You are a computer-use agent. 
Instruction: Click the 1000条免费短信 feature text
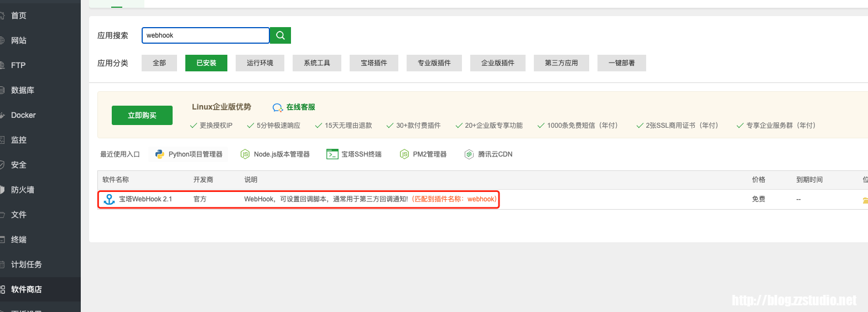(583, 126)
